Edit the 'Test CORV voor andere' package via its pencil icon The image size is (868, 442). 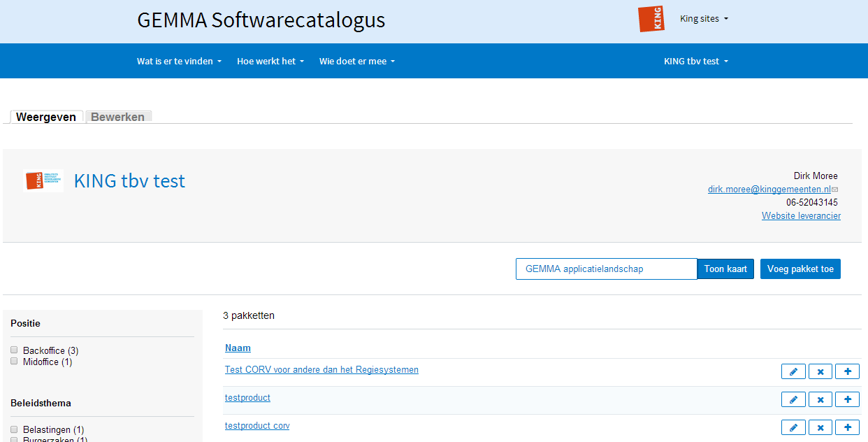(x=793, y=371)
